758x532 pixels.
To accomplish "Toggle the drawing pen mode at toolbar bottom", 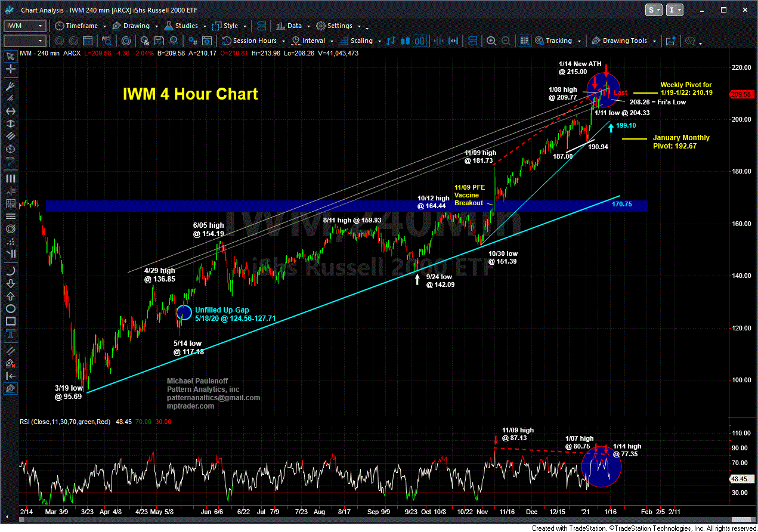I will [11, 388].
